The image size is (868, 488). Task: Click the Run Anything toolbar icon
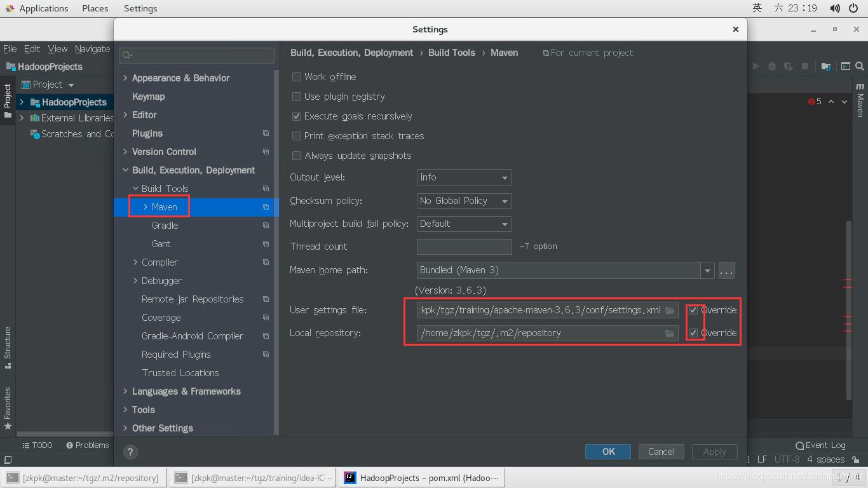tap(846, 66)
